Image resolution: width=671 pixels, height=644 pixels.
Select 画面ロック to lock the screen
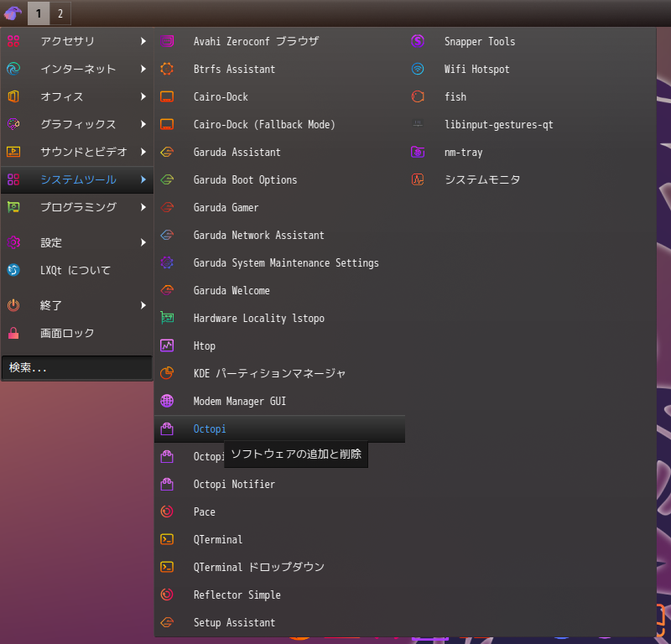click(x=77, y=333)
